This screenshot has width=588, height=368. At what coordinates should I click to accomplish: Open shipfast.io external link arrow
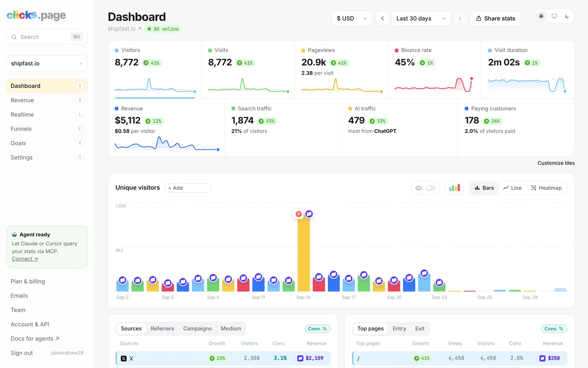(x=140, y=29)
